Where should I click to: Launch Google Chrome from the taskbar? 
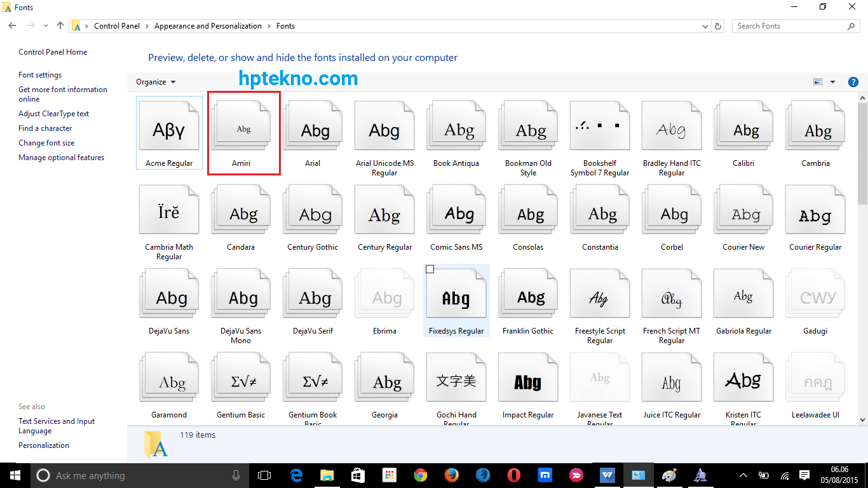tap(420, 475)
